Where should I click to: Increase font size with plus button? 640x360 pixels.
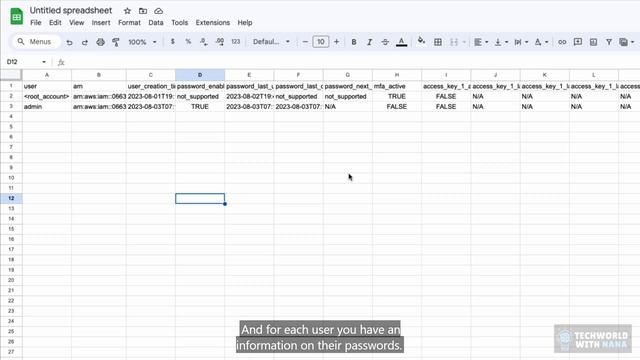pos(336,42)
